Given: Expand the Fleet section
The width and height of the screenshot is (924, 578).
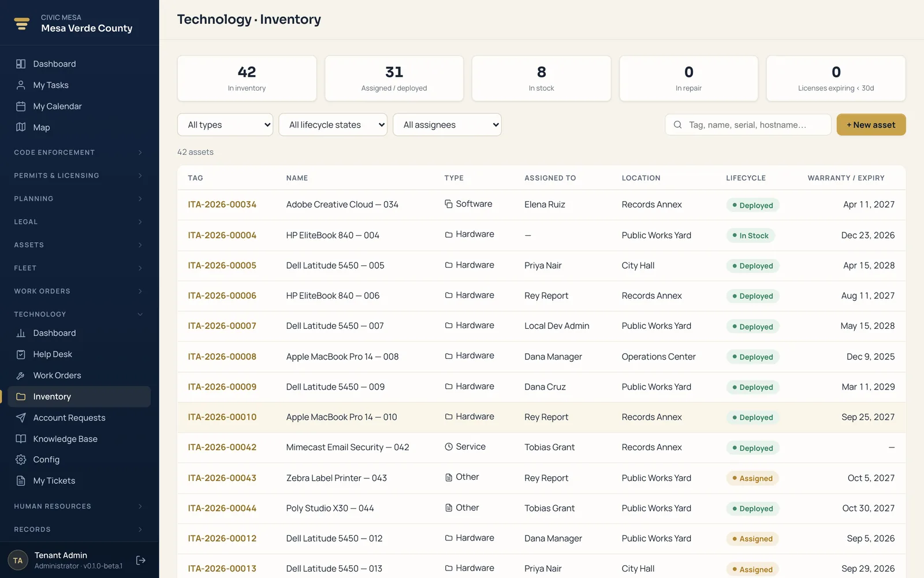Looking at the screenshot, I should coord(79,268).
